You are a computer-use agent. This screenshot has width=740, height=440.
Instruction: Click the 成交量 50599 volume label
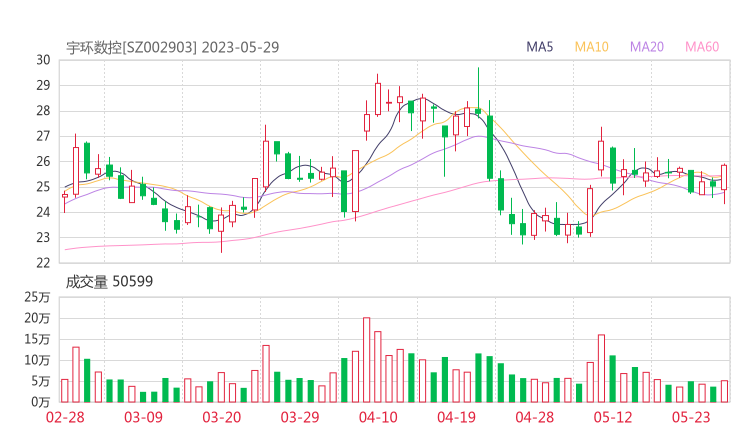[109, 282]
